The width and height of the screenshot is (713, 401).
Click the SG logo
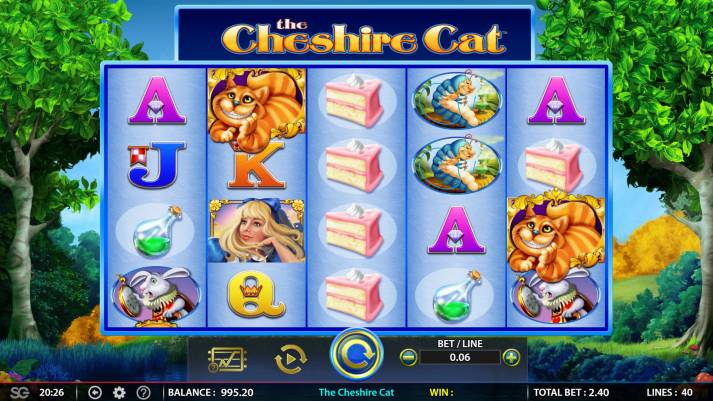point(20,392)
